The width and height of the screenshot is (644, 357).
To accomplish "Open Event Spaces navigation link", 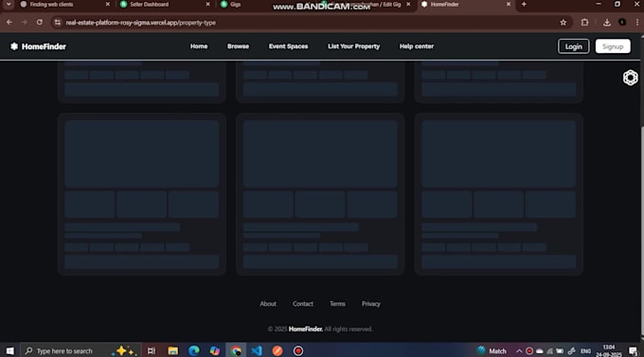I will [288, 46].
